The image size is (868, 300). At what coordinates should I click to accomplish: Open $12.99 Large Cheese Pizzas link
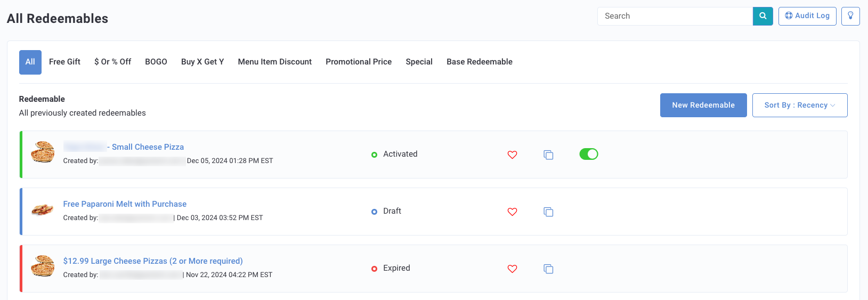[153, 261]
